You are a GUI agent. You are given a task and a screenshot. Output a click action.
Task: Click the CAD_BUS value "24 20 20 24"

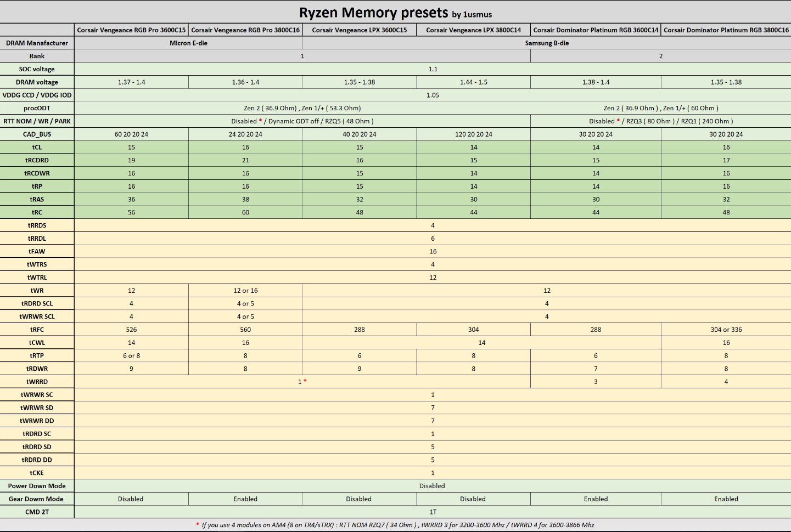coord(245,134)
